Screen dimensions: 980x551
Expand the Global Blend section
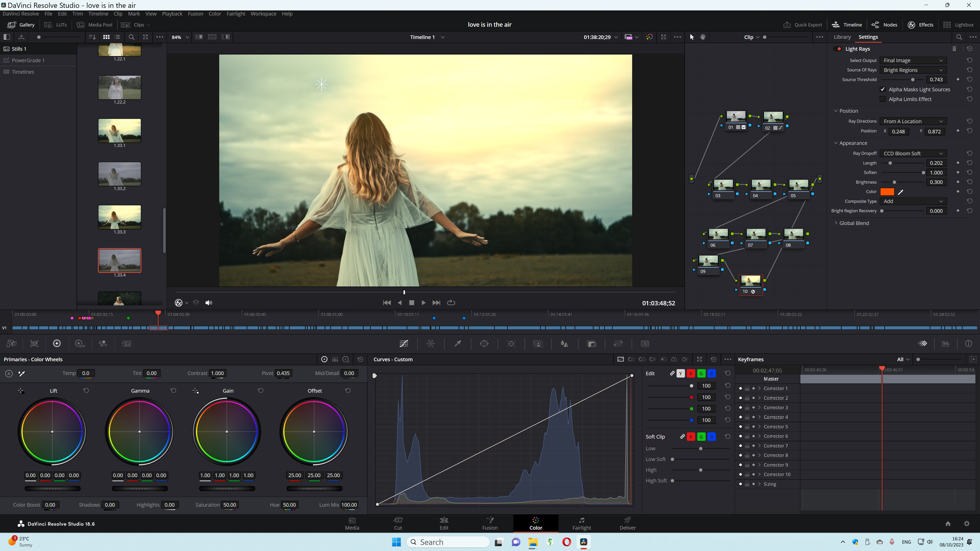[x=854, y=223]
